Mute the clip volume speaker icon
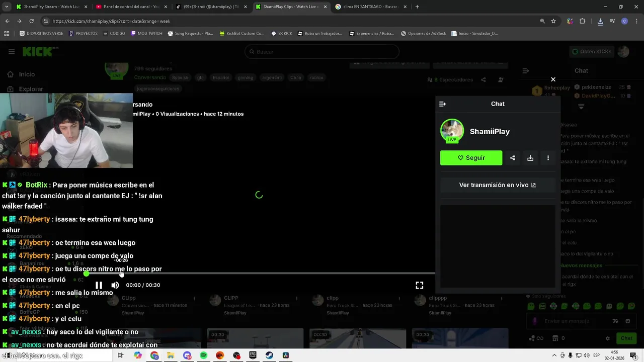The height and width of the screenshot is (362, 644). tap(115, 285)
